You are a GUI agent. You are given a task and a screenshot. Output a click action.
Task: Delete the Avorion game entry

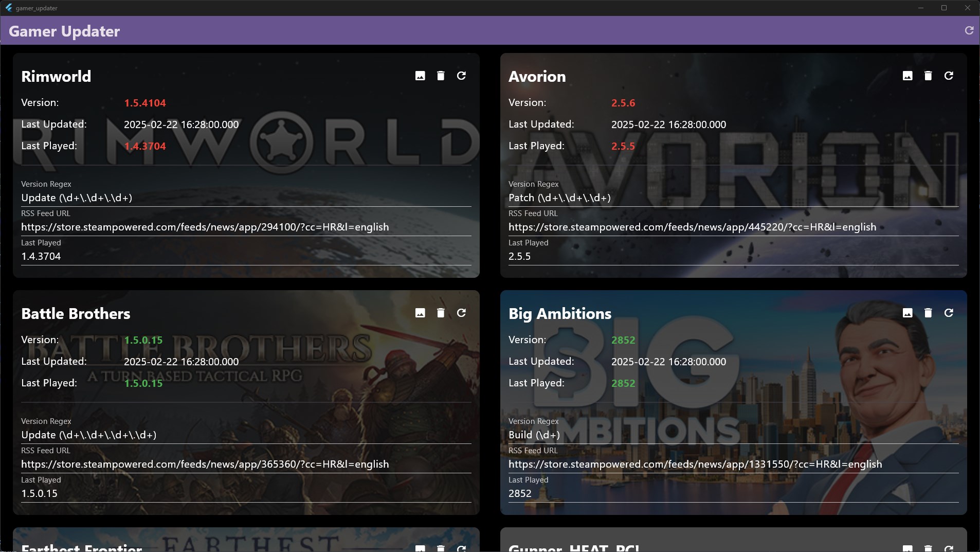pos(928,76)
